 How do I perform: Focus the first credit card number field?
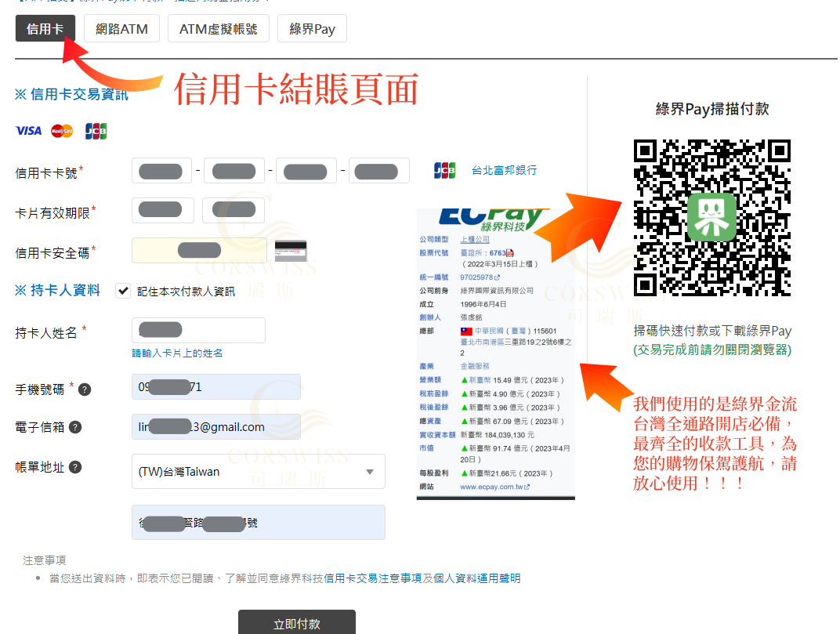[x=161, y=171]
